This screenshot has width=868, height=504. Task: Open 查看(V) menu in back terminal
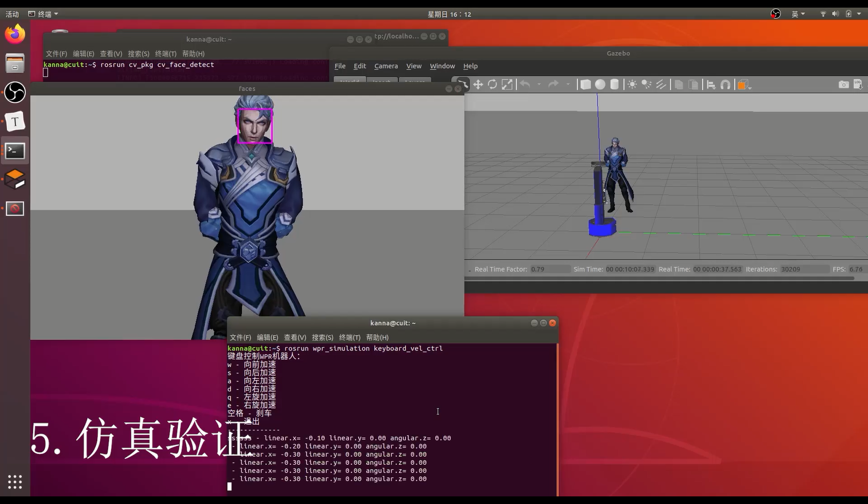click(111, 54)
